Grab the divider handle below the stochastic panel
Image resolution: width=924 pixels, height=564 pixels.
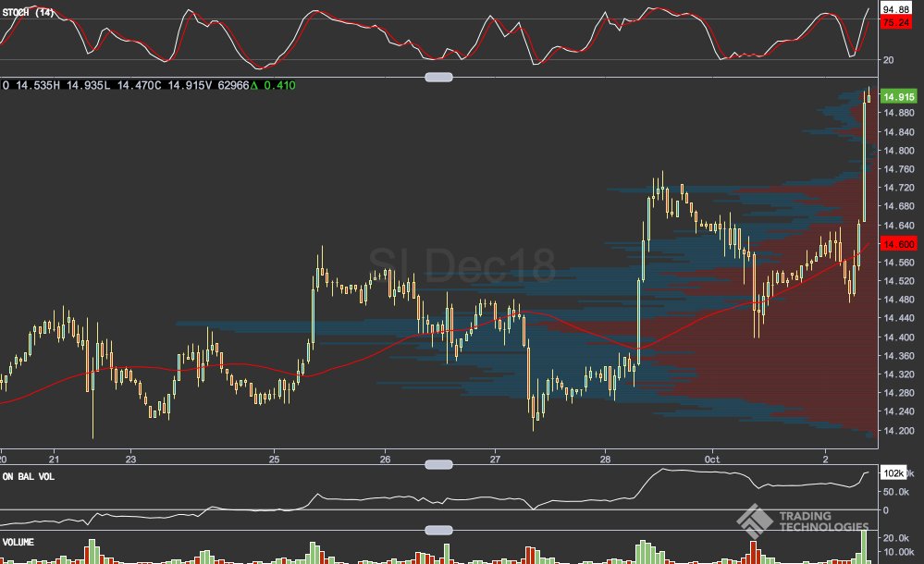(438, 78)
